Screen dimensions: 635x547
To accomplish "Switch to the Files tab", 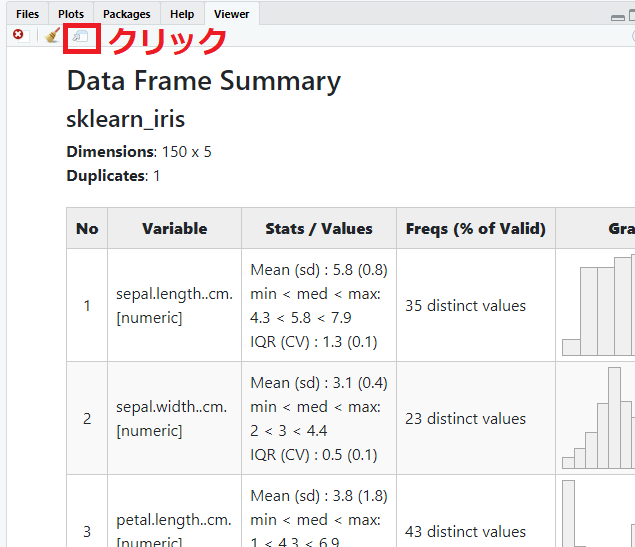I will [27, 14].
